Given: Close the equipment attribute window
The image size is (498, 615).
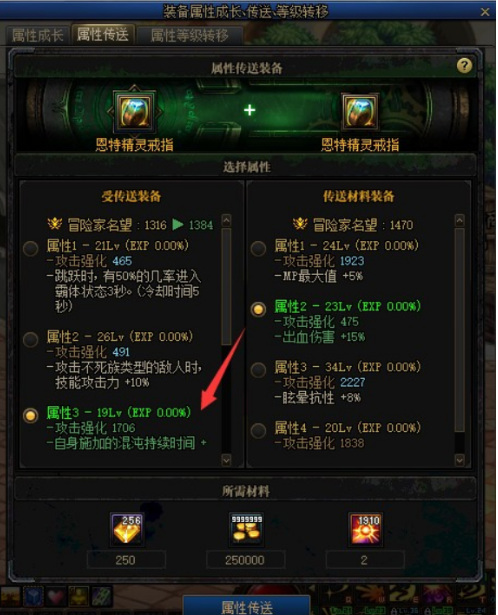Looking at the screenshot, I should pyautogui.click(x=485, y=12).
